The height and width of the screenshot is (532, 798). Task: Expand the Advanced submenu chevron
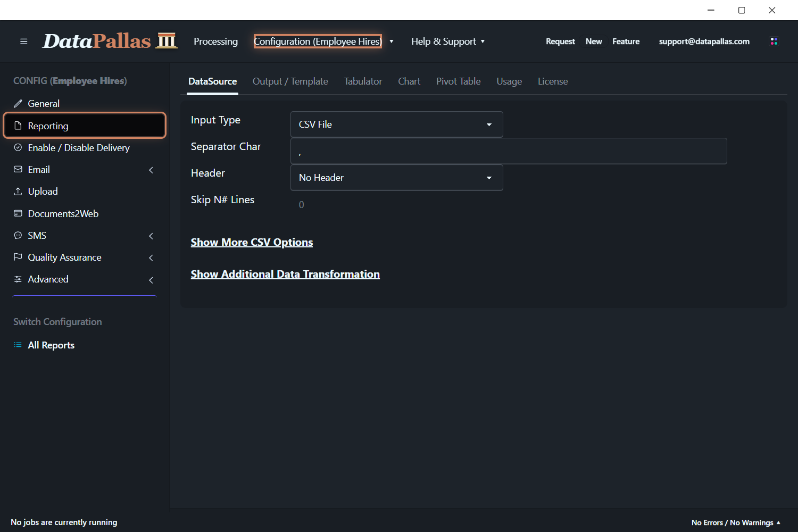151,280
